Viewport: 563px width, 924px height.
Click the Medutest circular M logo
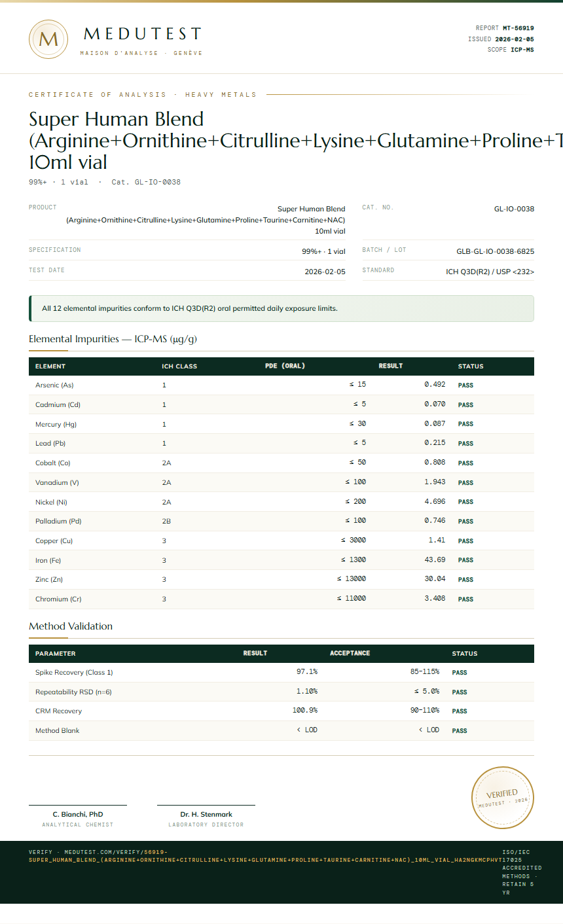[x=48, y=39]
